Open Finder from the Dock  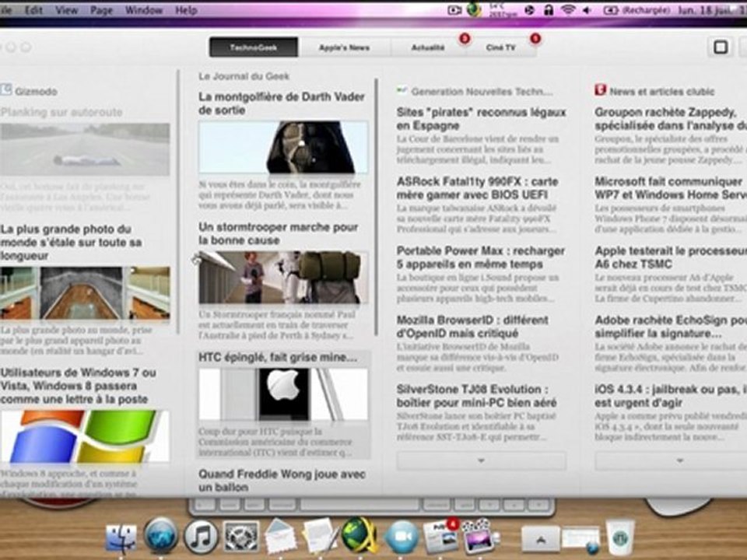click(x=121, y=538)
